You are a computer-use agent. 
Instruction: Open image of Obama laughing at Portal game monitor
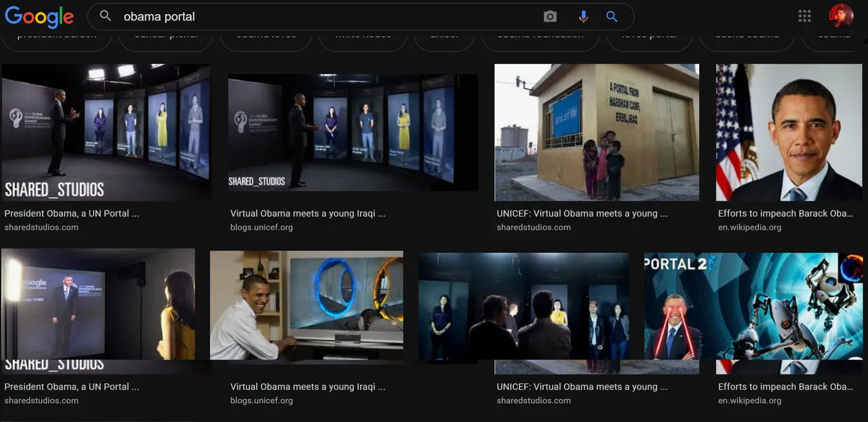click(307, 305)
